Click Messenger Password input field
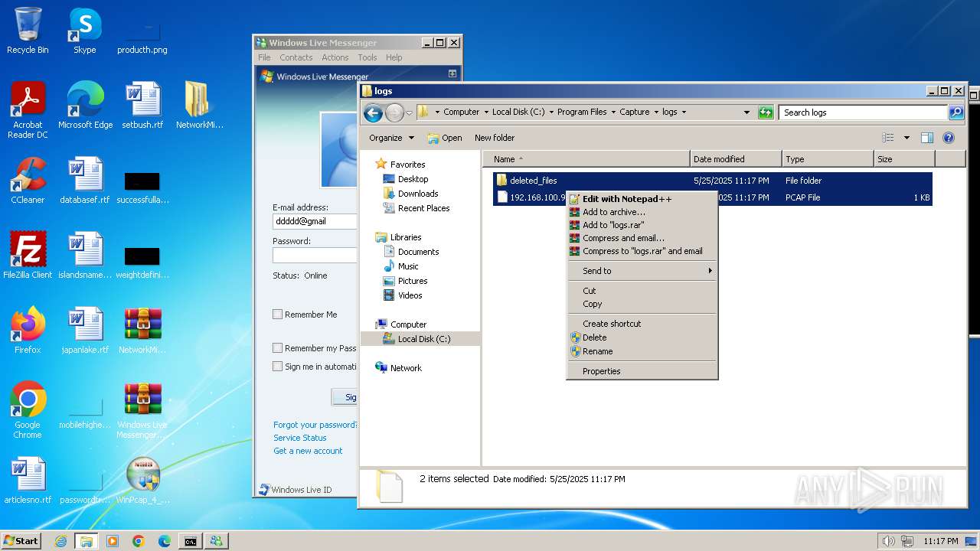 (x=315, y=255)
